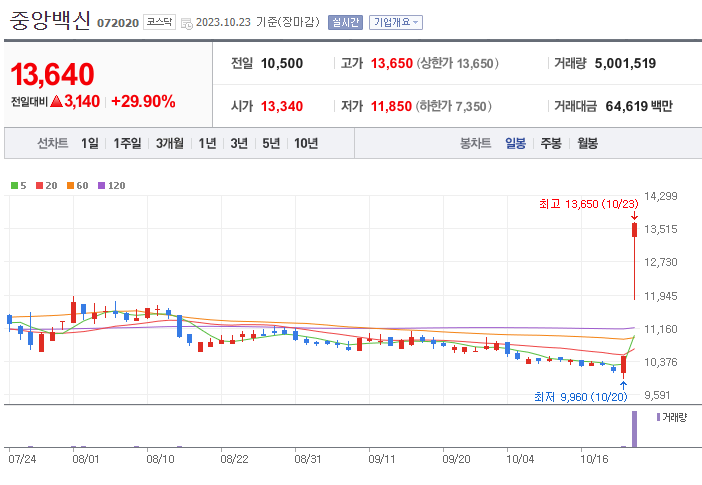Select the 일봉 daily candle chart
Screen dimensions: 702x485
(515, 143)
